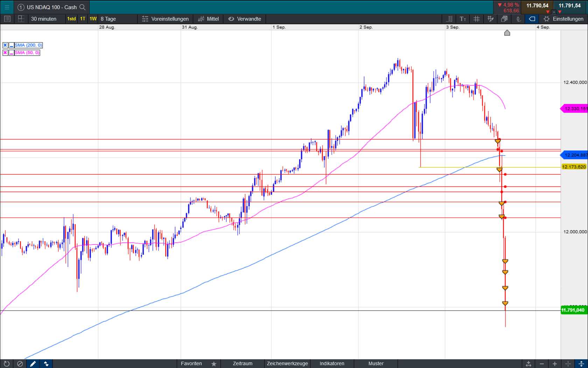This screenshot has height=368, width=588.
Task: Toggle the right-aligned price scale lines icon
Action: pos(449,19)
